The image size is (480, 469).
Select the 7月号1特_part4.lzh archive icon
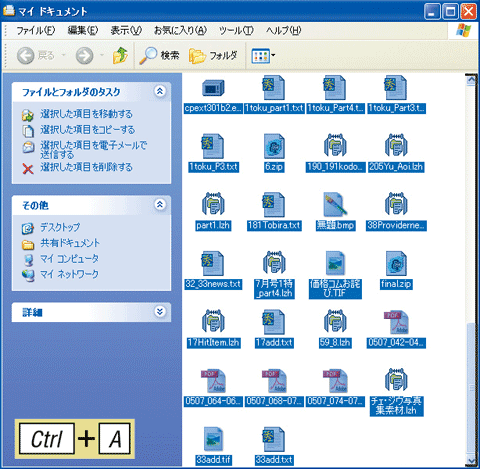click(274, 263)
